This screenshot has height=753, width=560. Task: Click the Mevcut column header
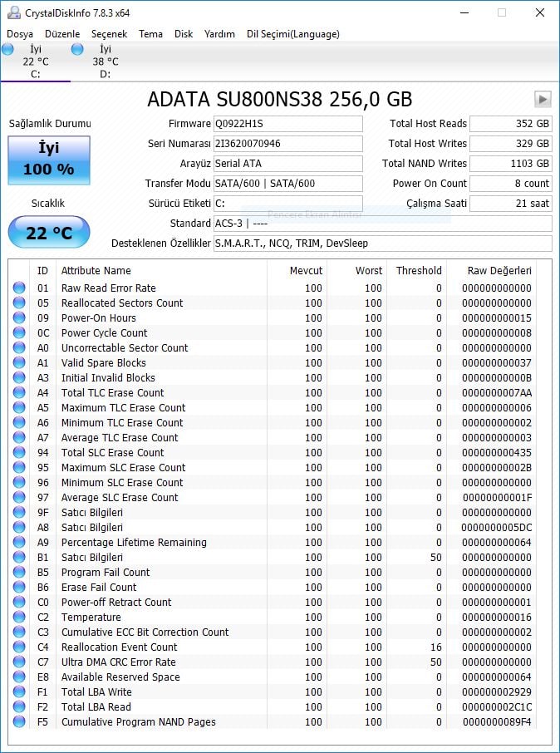click(x=297, y=271)
